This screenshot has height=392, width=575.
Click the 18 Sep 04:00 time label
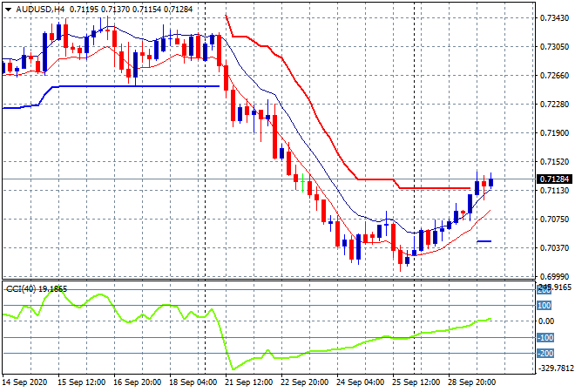click(x=193, y=382)
